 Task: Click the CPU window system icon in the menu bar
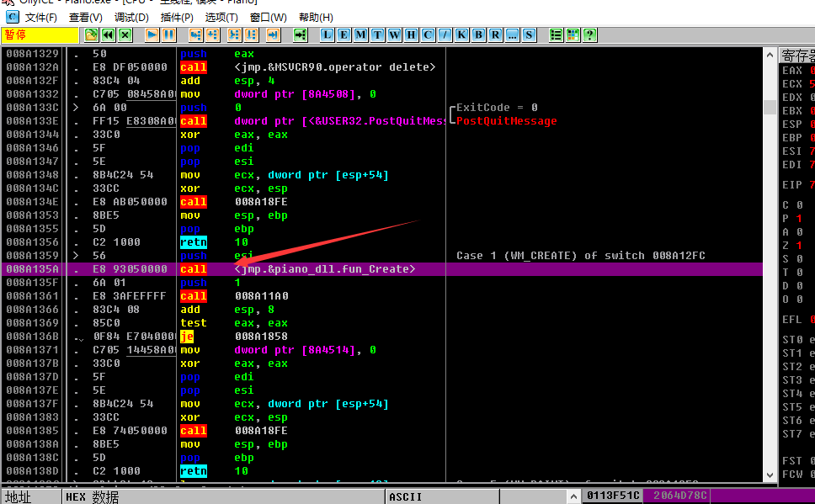[x=12, y=17]
